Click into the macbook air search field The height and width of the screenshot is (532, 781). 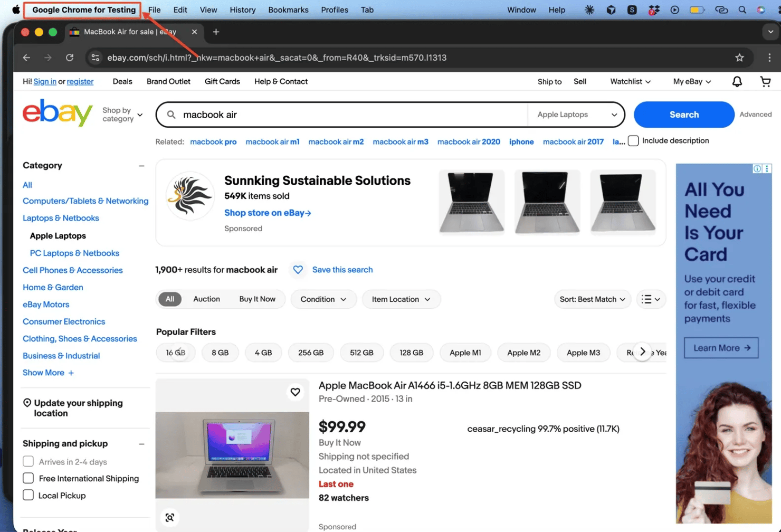click(348, 115)
